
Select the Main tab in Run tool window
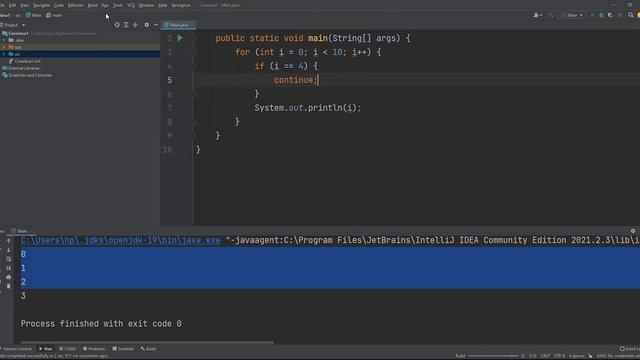point(20,231)
